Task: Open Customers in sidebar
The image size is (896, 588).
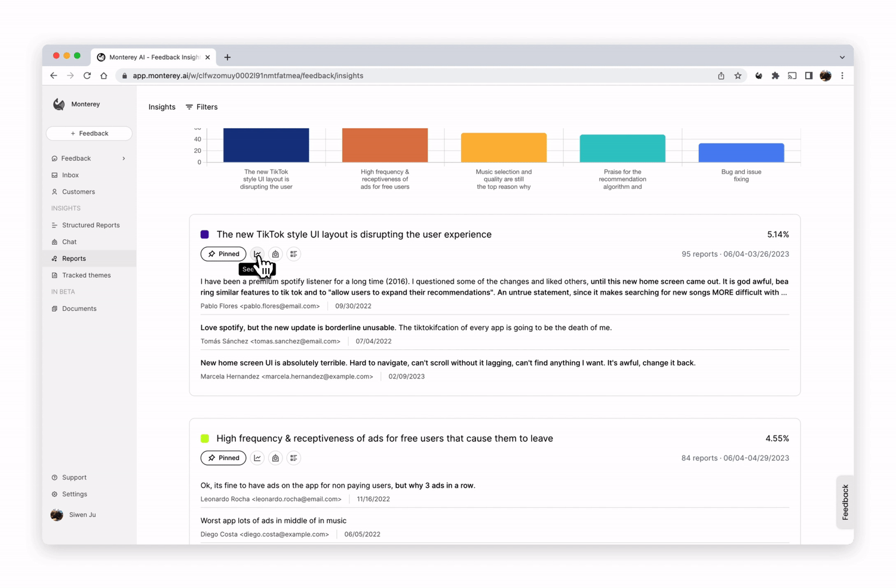Action: [x=78, y=192]
